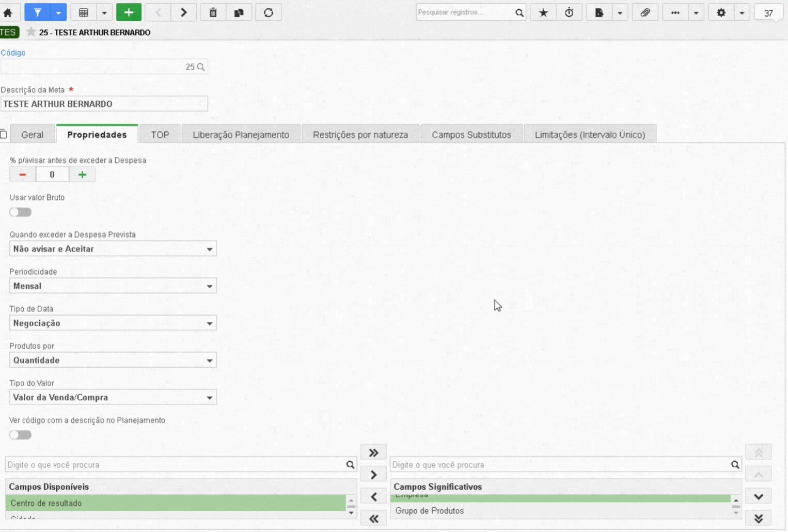
Task: Open attachments paperclip icon
Action: pyautogui.click(x=645, y=12)
